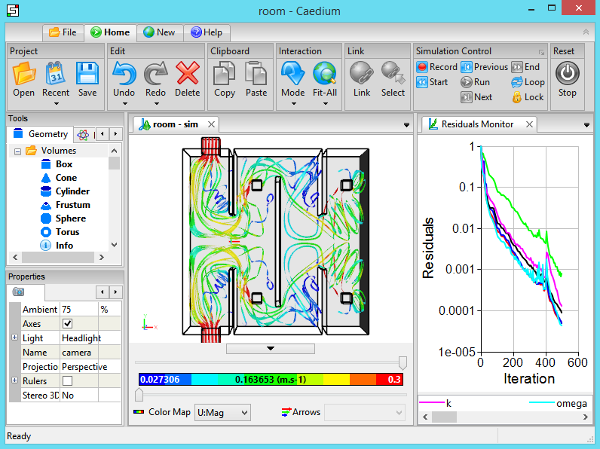Close the room - sim tab

211,124
